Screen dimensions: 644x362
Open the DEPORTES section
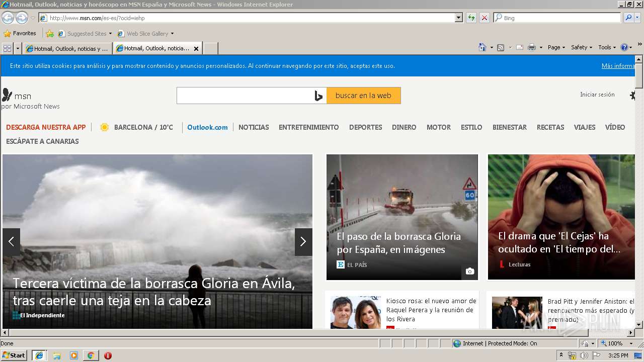pyautogui.click(x=366, y=127)
